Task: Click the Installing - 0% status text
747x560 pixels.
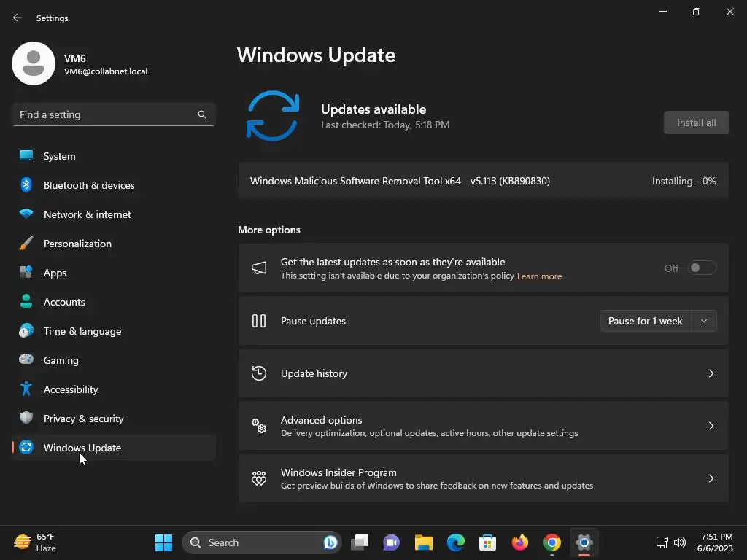Action: (684, 181)
